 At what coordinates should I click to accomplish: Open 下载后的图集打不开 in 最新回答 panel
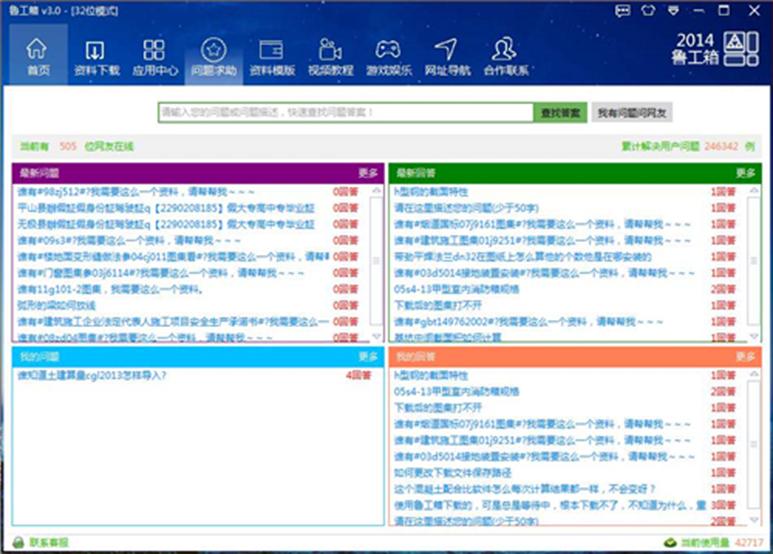point(438,306)
